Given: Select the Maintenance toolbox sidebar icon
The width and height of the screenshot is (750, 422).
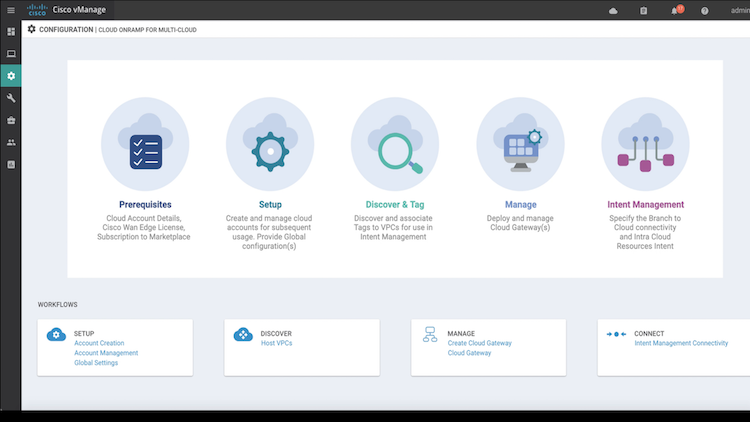Looking at the screenshot, I should 11,120.
